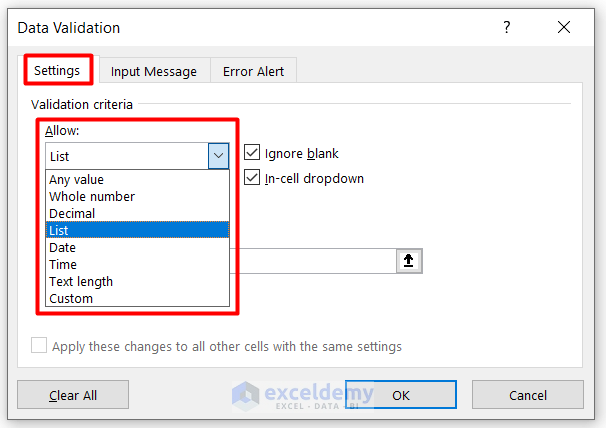Toggle the Ignore blank checkbox
Screen dimensions: 606x428
pos(253,153)
